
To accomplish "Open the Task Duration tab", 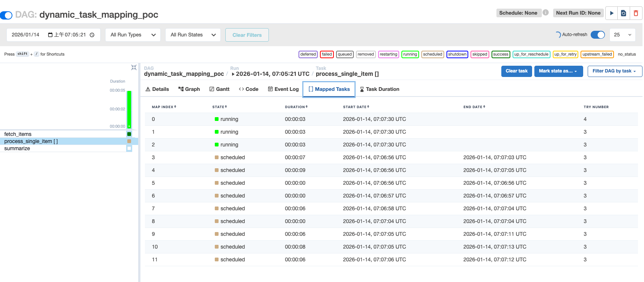I will 379,89.
